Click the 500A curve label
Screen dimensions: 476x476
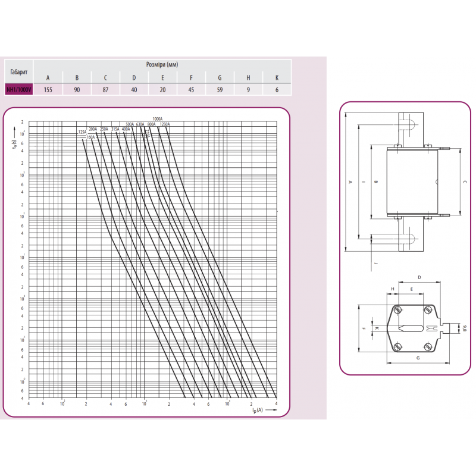(x=130, y=124)
